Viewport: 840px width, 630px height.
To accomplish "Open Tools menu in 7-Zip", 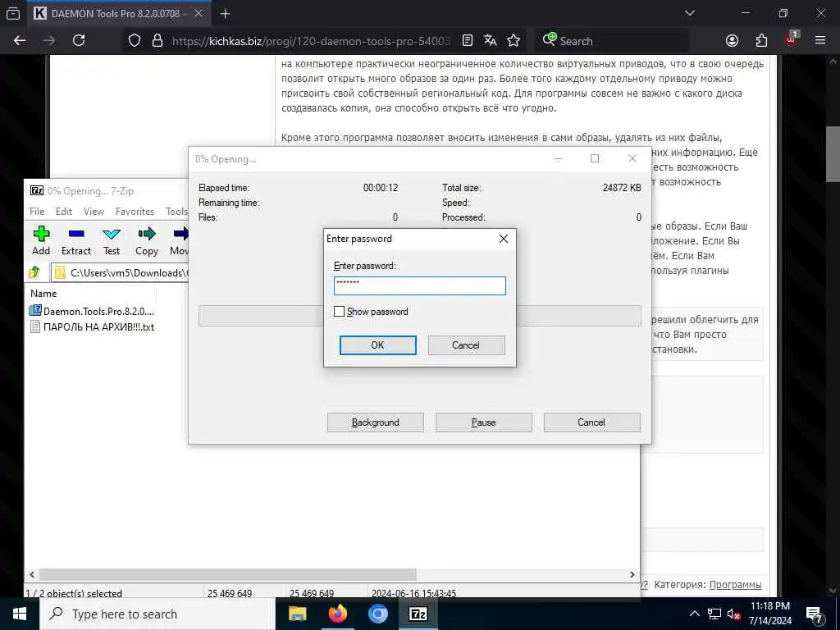I will tap(176, 212).
